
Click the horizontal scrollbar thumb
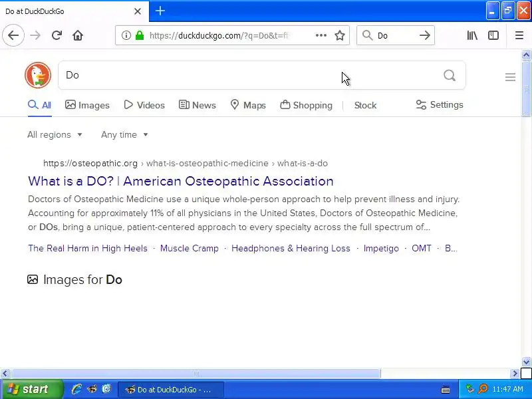[196, 374]
